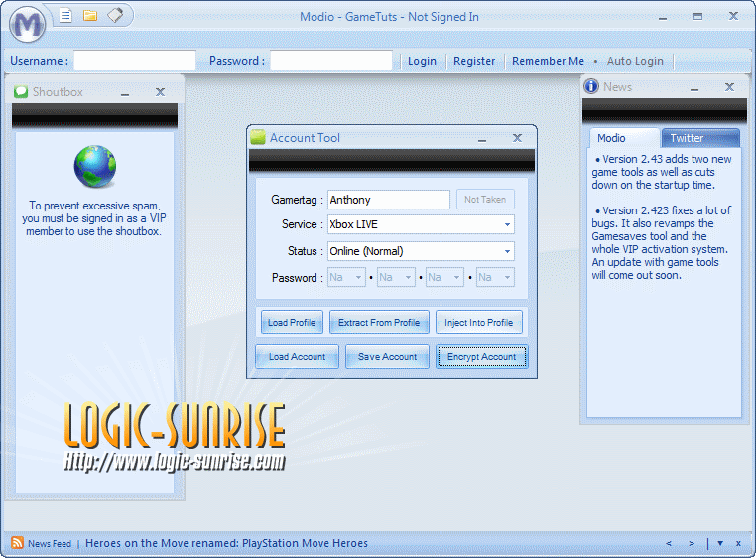Toggle the Auto Login option
The width and height of the screenshot is (756, 558).
635,61
